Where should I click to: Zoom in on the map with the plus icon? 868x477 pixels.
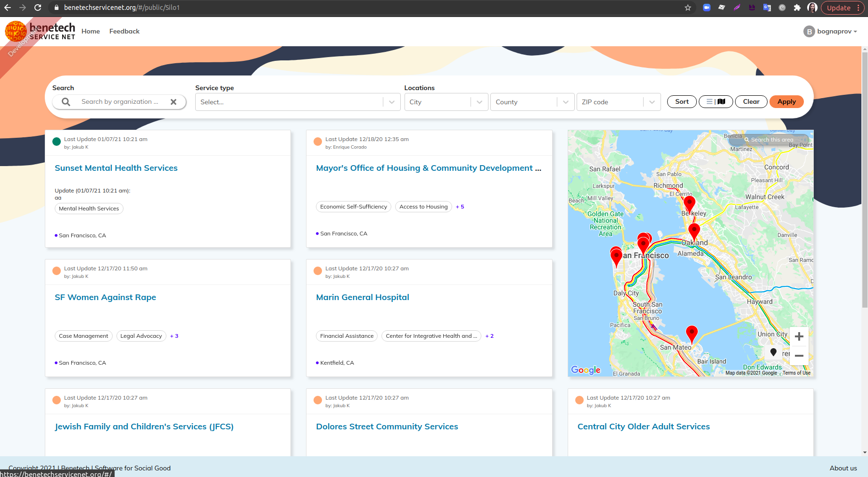(x=799, y=336)
